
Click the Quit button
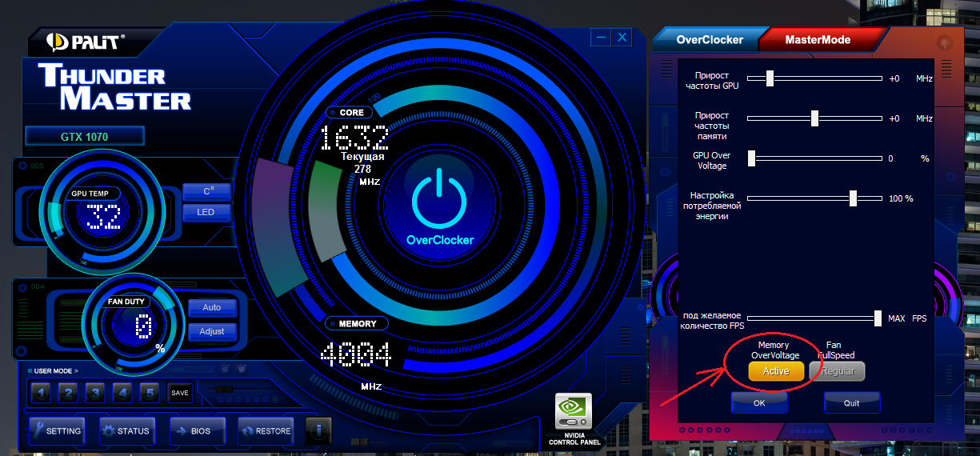coord(852,403)
